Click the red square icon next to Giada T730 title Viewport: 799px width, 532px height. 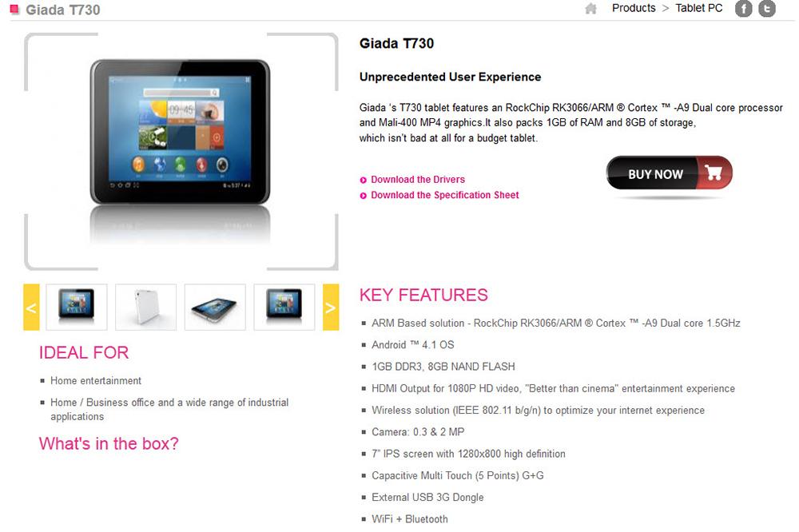point(14,9)
